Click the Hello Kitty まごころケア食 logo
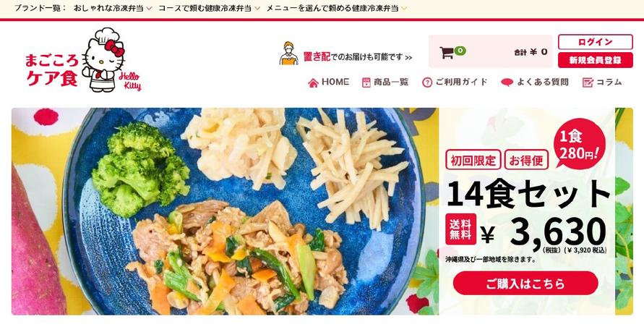The height and width of the screenshot is (327, 644). coord(83,60)
